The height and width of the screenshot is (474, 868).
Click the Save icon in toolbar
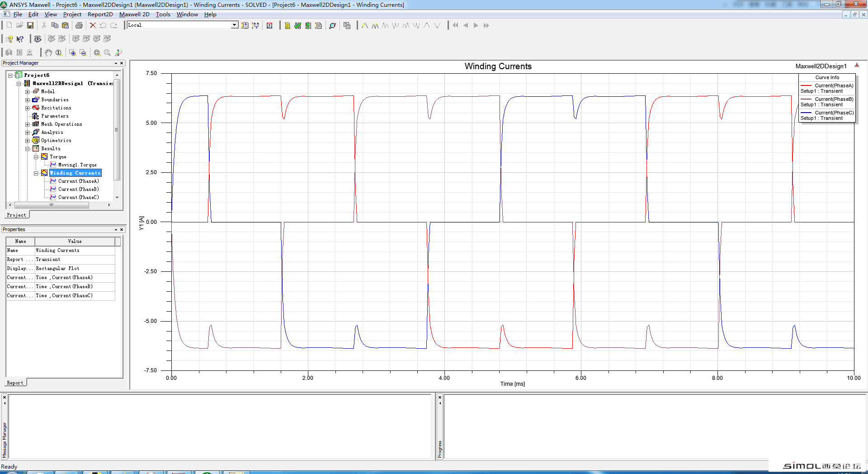30,25
